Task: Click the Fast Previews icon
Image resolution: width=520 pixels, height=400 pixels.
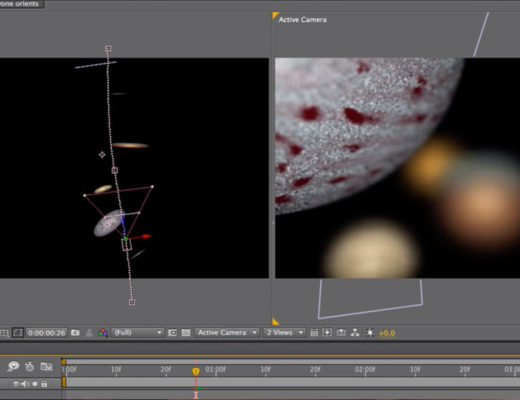Action: point(327,333)
